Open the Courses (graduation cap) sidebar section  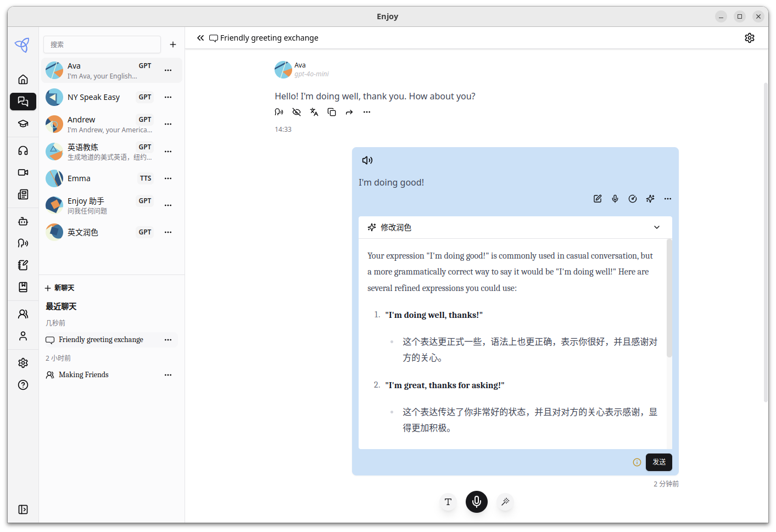click(23, 123)
